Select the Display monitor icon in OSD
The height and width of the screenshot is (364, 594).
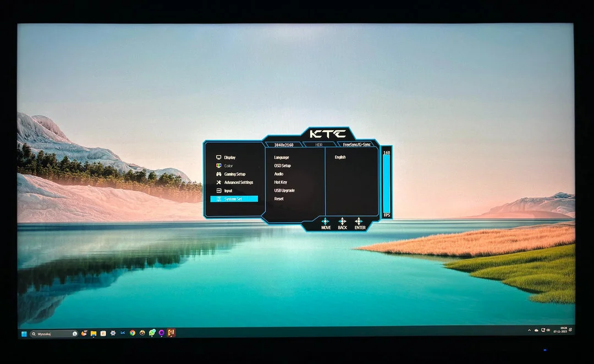(218, 158)
